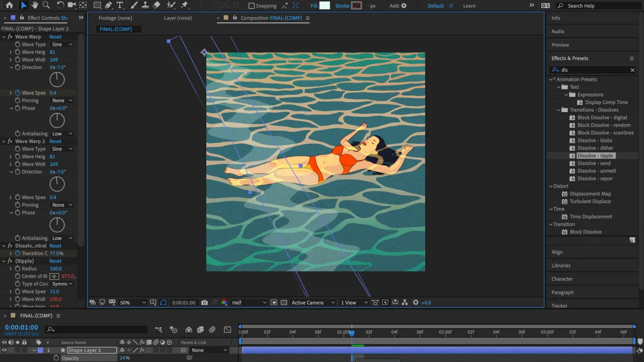The height and width of the screenshot is (362, 644).
Task: Open the 1 View layout dropdown
Action: pyautogui.click(x=355, y=303)
